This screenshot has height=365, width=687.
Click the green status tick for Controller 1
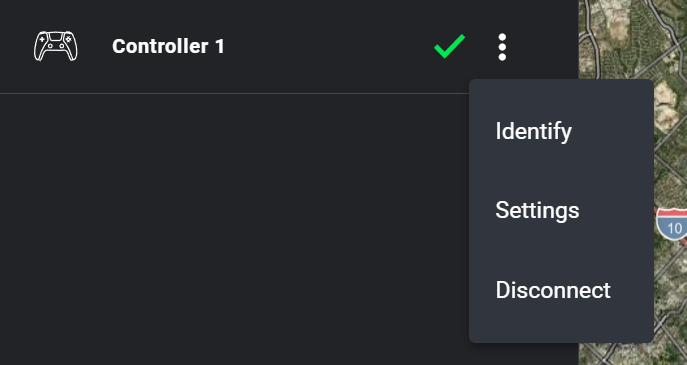tap(450, 46)
